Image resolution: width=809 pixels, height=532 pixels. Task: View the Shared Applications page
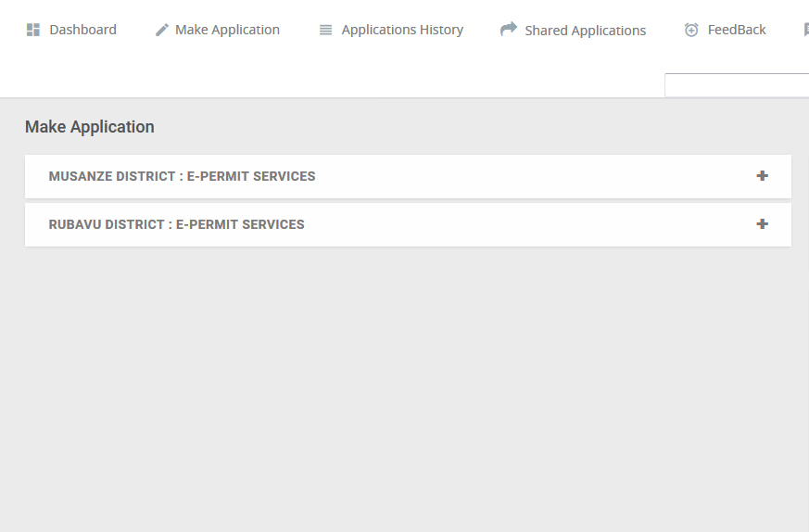[x=585, y=31]
